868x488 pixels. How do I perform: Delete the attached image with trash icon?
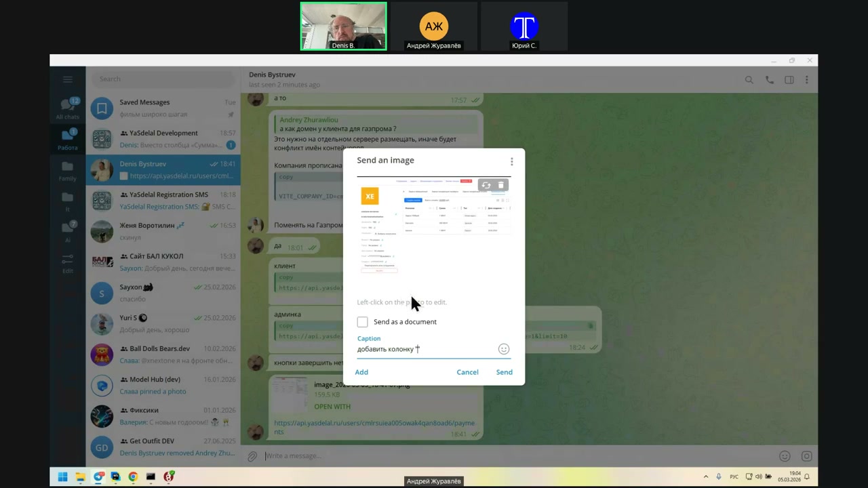501,185
